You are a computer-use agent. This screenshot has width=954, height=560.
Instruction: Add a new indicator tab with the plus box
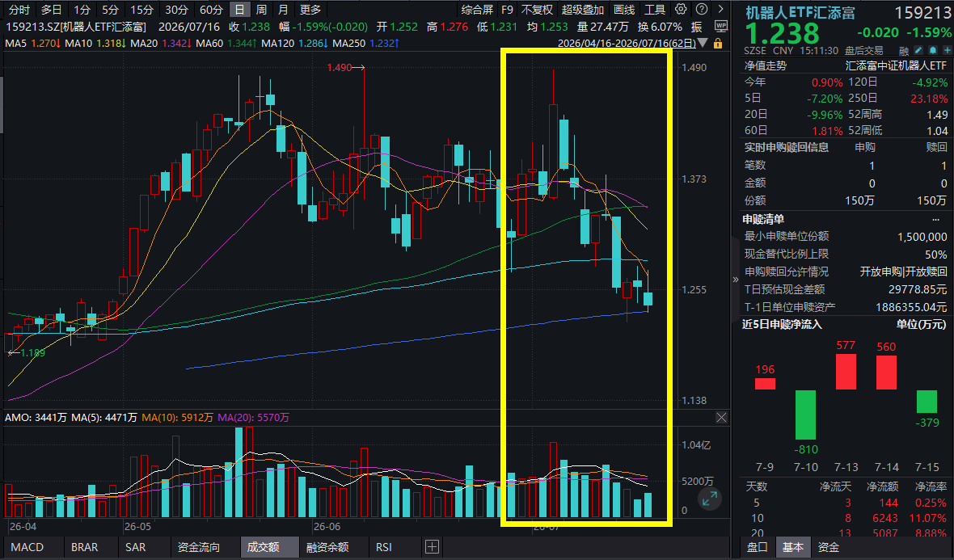tap(432, 546)
